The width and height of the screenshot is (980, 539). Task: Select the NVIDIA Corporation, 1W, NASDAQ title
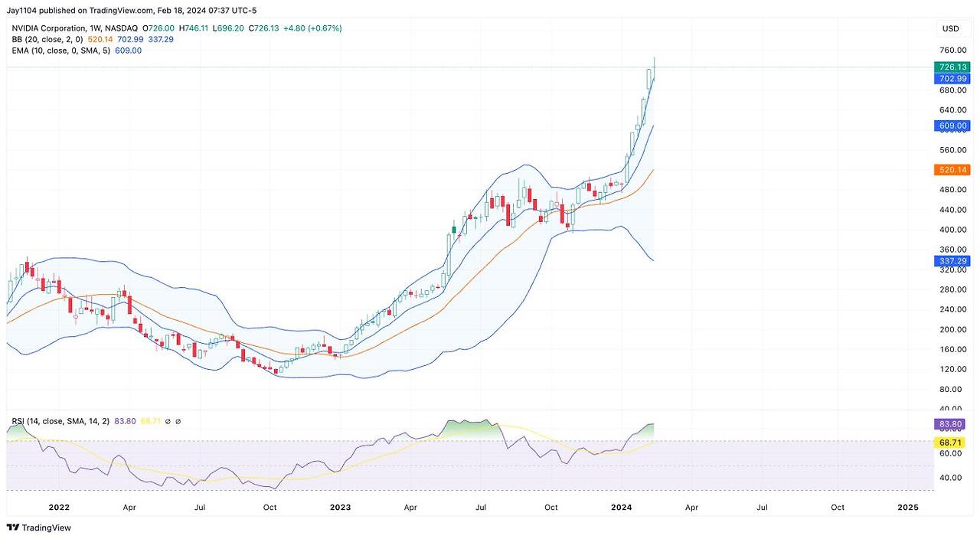(73, 28)
